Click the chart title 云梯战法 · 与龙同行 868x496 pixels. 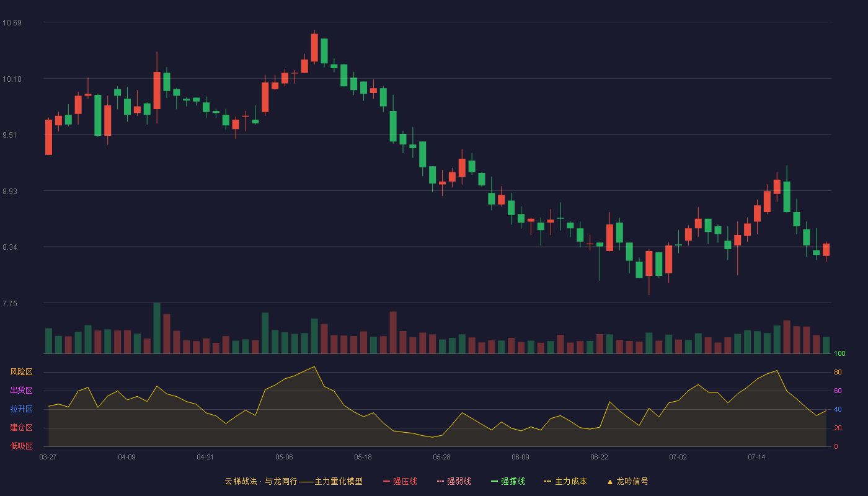point(261,481)
